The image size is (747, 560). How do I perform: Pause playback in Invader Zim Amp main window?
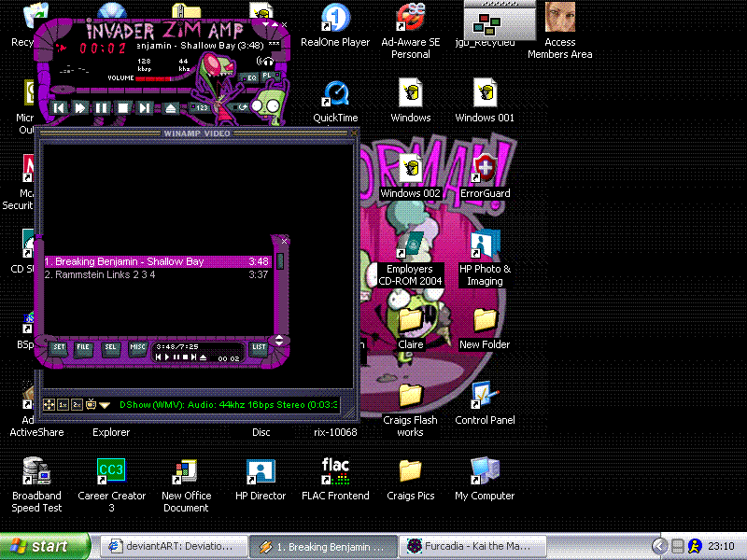(102, 108)
